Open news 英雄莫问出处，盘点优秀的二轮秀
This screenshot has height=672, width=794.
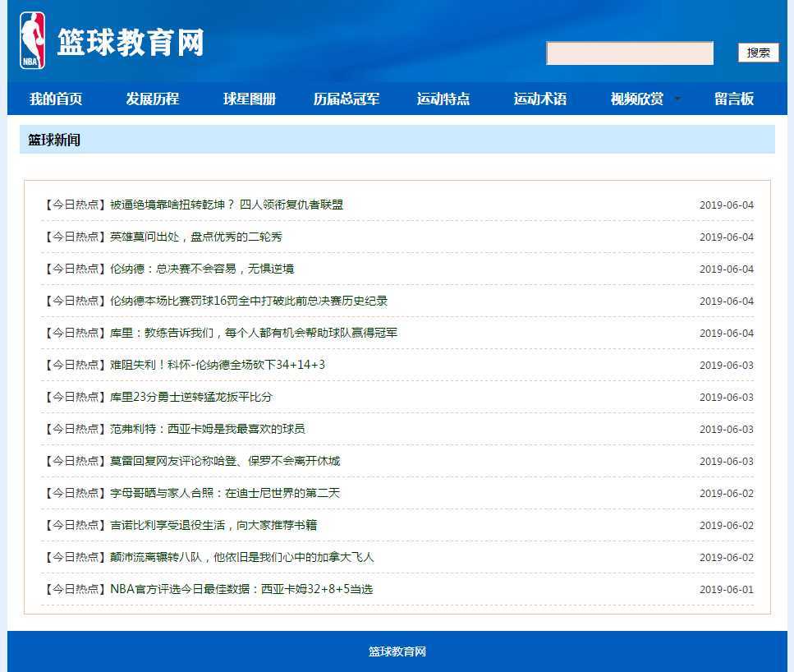click(195, 237)
